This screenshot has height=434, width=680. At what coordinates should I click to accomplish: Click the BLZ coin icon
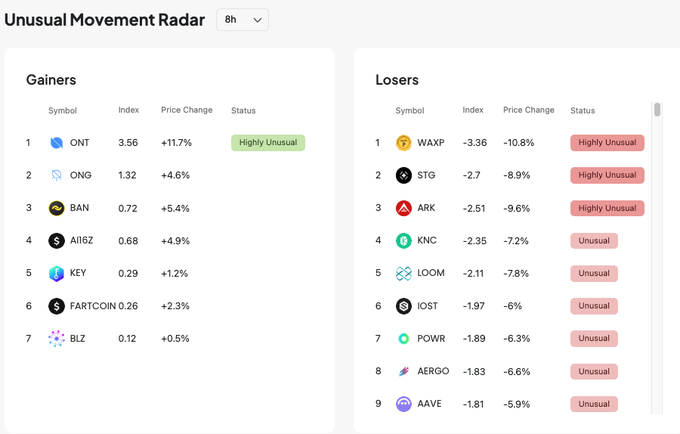pos(57,338)
